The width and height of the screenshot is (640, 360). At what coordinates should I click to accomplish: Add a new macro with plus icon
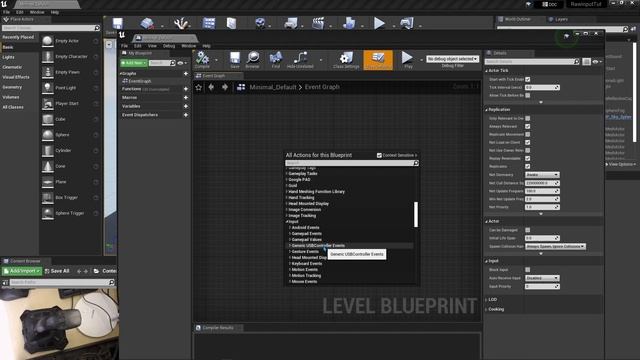tap(186, 98)
